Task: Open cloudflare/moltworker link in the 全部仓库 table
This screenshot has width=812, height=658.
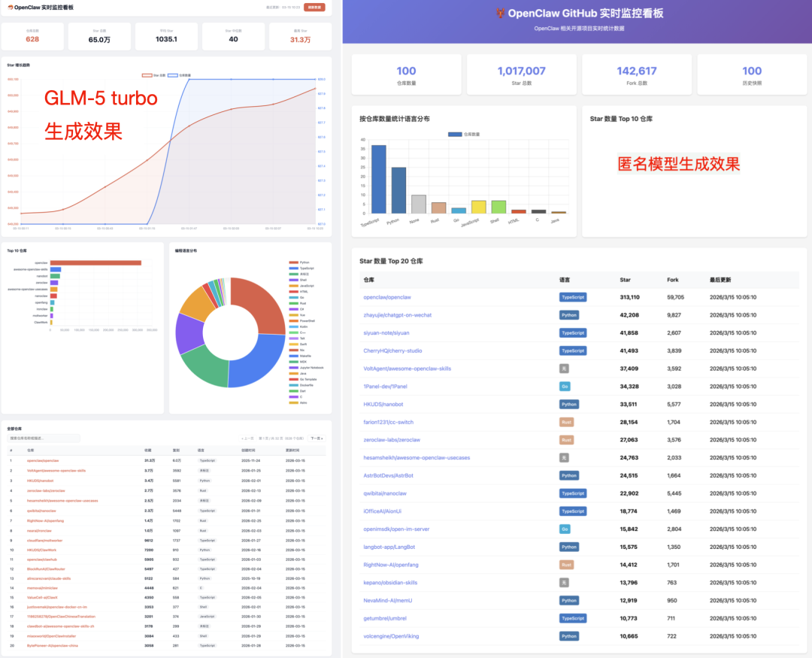Action: [x=44, y=541]
